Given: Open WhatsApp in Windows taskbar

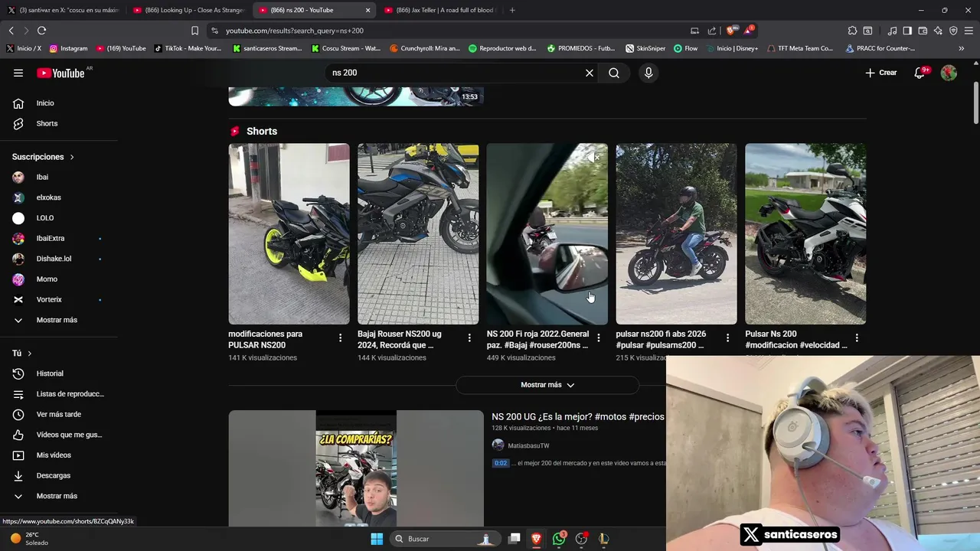Looking at the screenshot, I should [x=559, y=539].
